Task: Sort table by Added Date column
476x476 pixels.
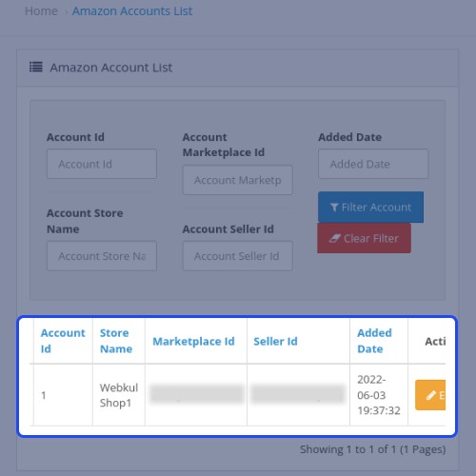Action: click(x=374, y=341)
